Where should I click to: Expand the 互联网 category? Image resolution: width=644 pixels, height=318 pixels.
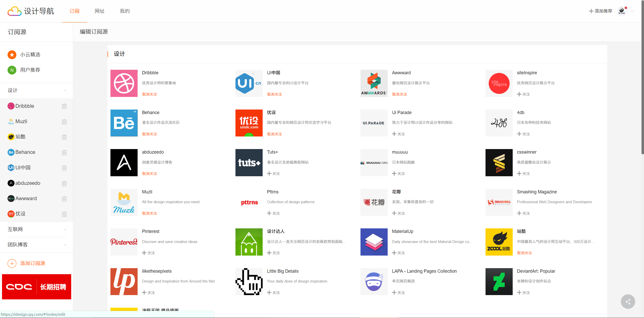point(65,229)
